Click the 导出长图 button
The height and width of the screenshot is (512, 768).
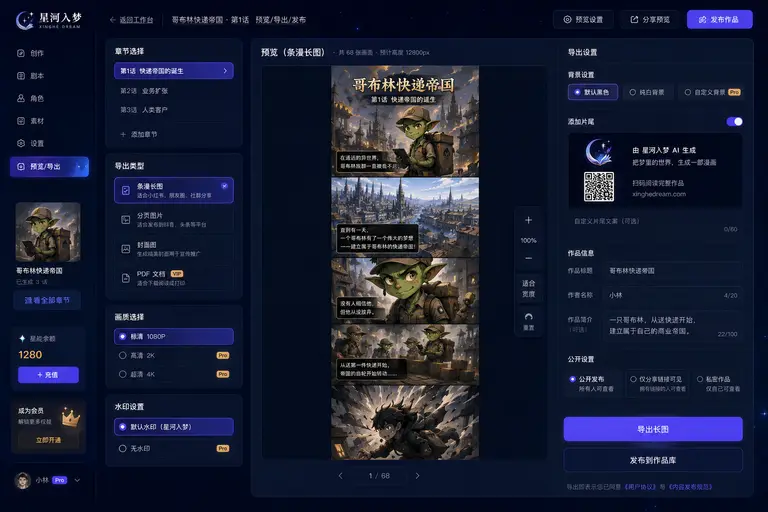pyautogui.click(x=653, y=429)
